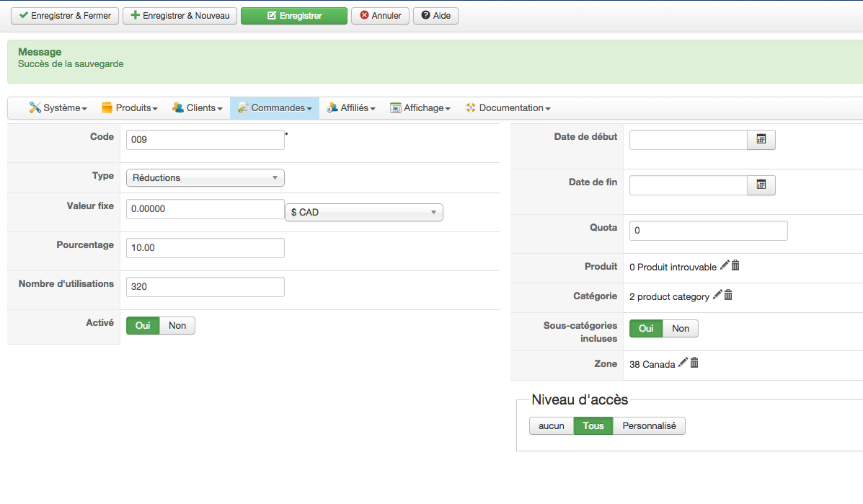Open the Aide help button
This screenshot has height=504, width=863.
point(436,15)
